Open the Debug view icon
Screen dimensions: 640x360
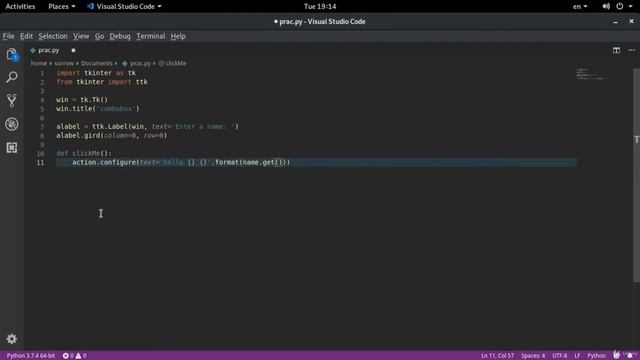pyautogui.click(x=12, y=124)
